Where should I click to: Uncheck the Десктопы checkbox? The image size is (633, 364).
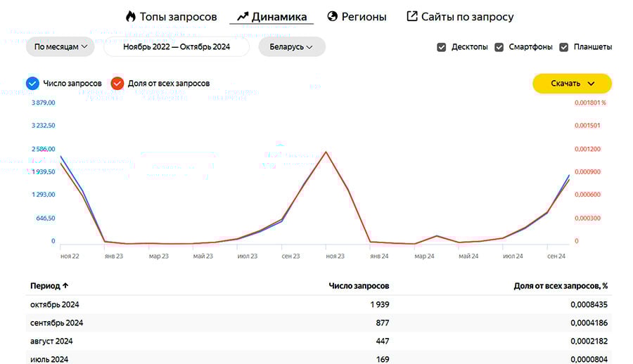[x=442, y=47]
